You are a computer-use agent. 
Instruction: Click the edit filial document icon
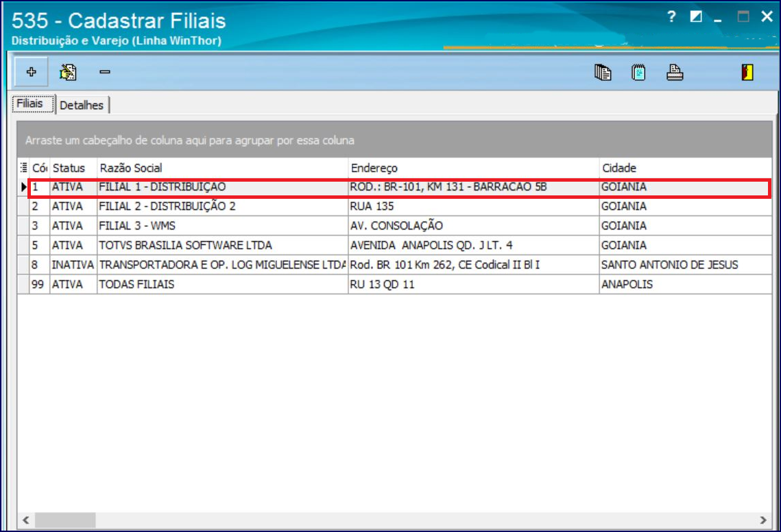pyautogui.click(x=68, y=72)
